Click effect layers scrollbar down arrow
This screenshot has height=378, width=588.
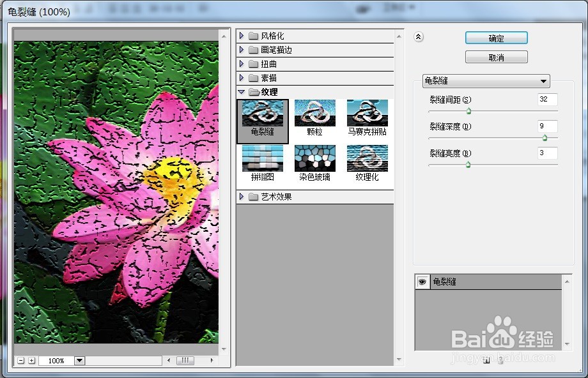567,344
